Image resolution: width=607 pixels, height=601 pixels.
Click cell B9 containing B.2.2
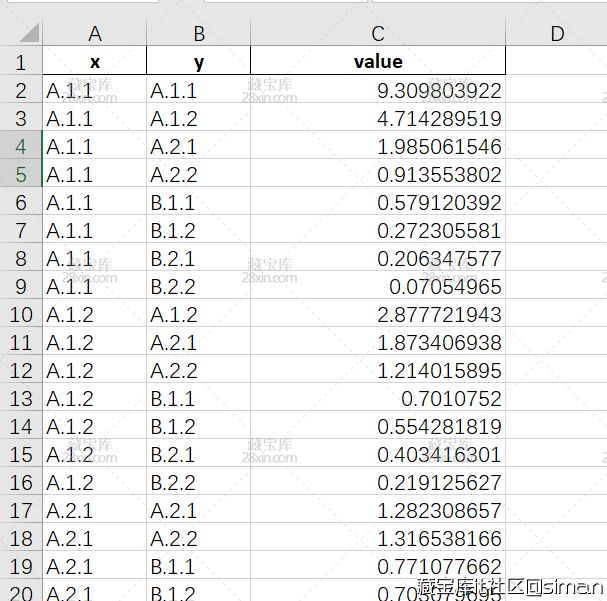tap(199, 287)
